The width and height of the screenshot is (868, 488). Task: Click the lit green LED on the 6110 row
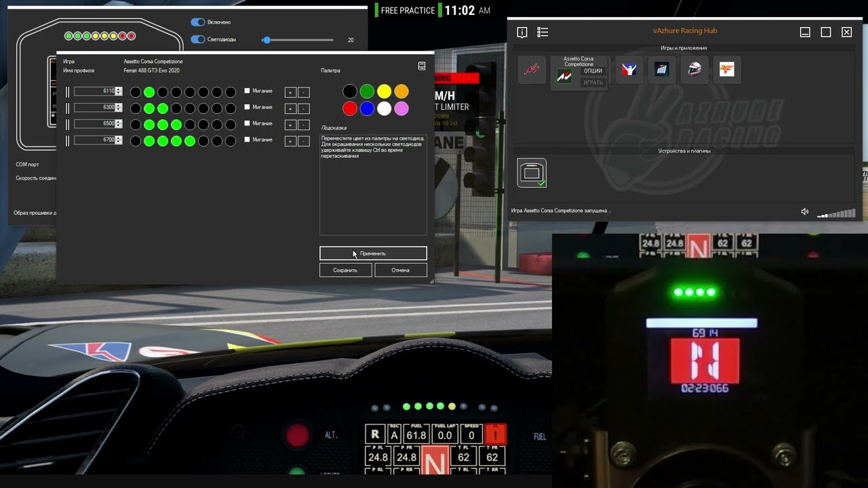(149, 92)
